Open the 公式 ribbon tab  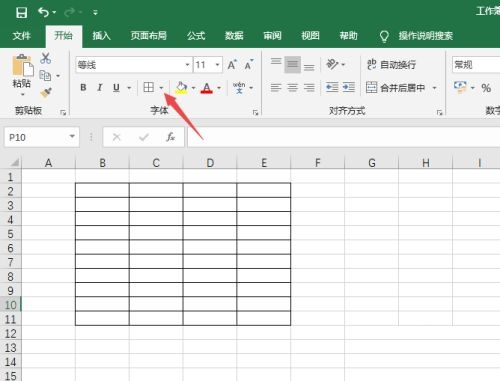pyautogui.click(x=196, y=36)
